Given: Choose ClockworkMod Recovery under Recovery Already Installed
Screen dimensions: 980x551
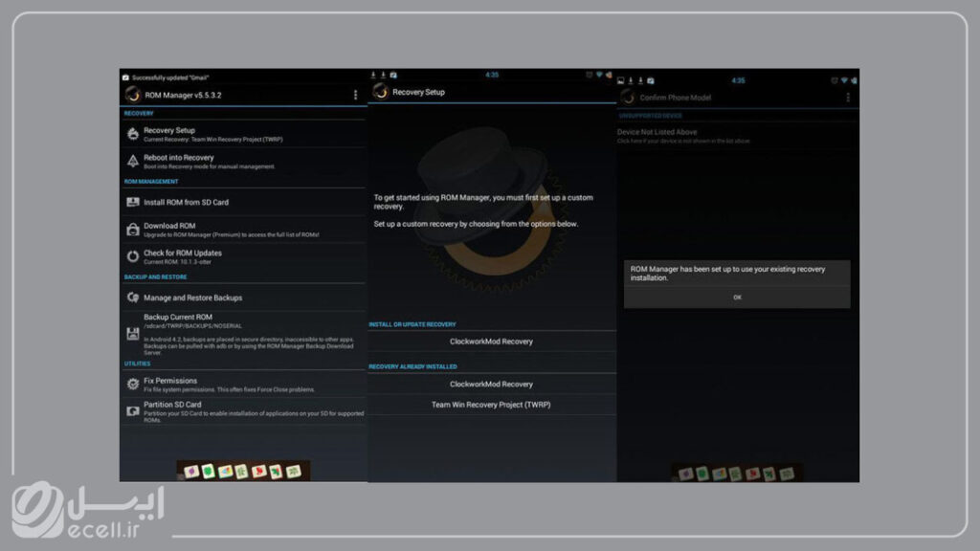Looking at the screenshot, I should tap(491, 384).
